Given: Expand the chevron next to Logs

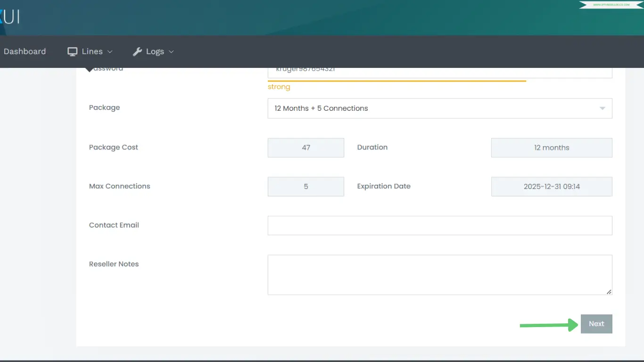Looking at the screenshot, I should click(171, 52).
